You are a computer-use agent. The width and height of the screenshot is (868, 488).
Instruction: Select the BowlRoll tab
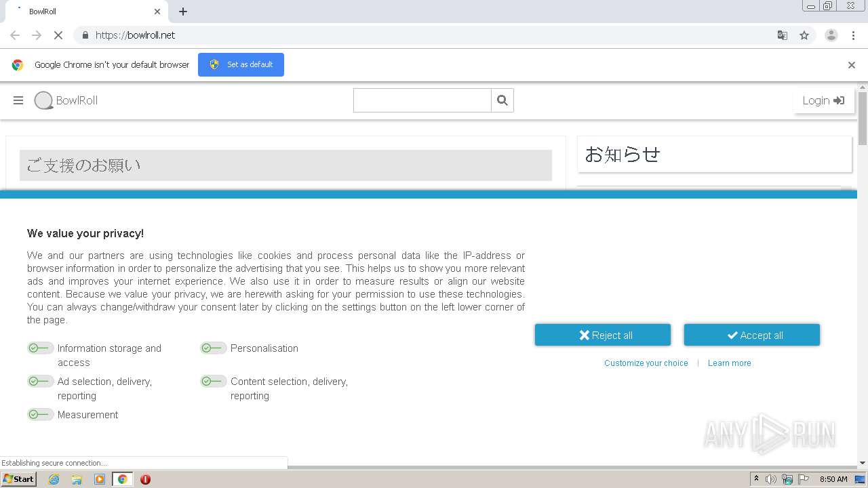(86, 12)
